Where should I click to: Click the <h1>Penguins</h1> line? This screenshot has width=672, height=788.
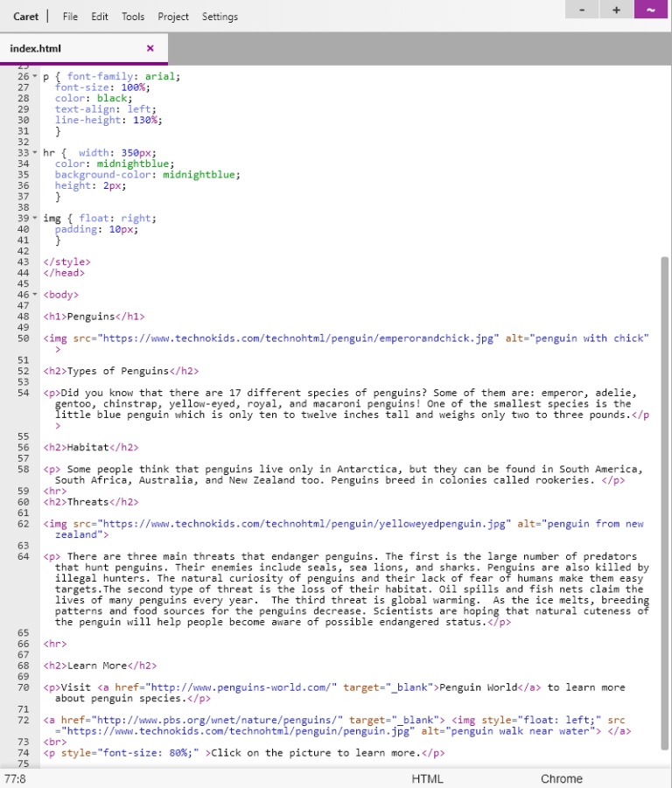pos(94,317)
